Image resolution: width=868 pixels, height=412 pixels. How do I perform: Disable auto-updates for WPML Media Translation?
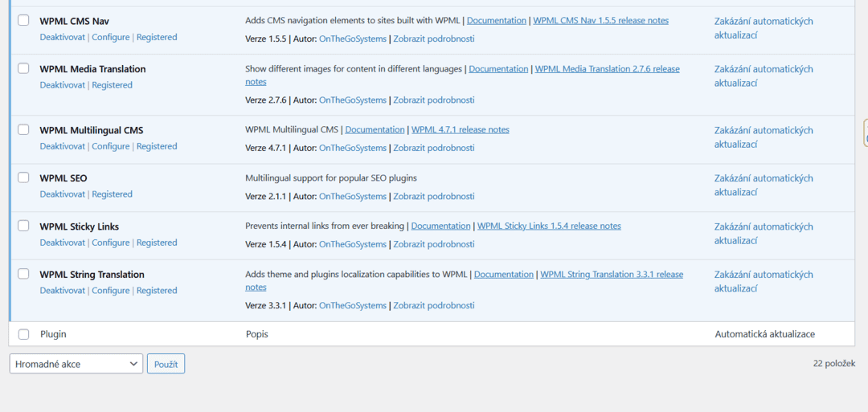(764, 75)
